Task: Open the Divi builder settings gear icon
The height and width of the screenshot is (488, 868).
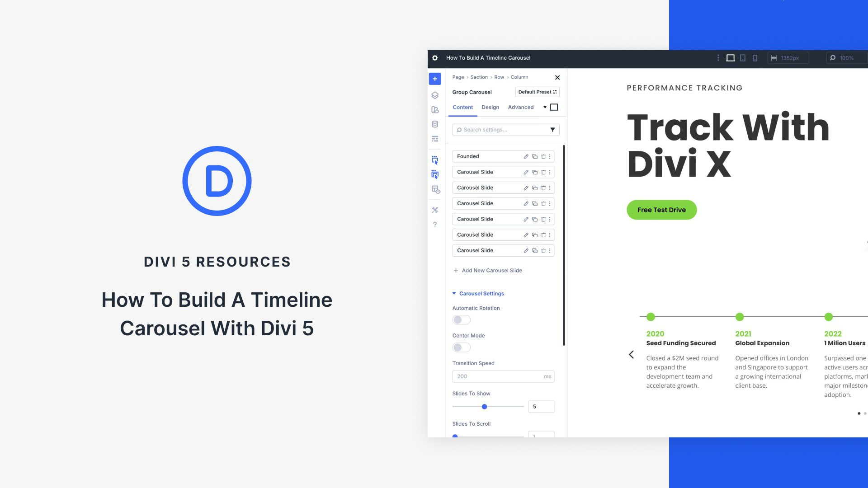Action: pos(434,58)
